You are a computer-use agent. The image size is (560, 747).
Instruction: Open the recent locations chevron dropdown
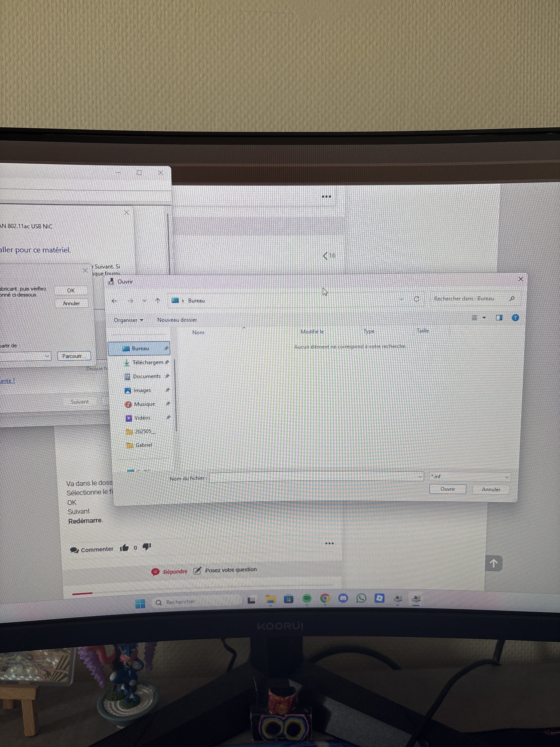(144, 301)
